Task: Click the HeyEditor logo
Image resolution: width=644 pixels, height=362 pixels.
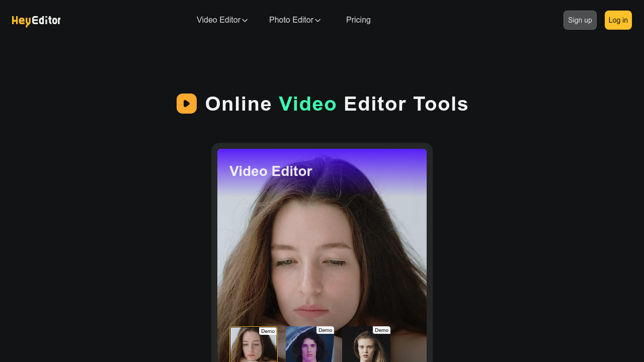Action: (x=36, y=20)
